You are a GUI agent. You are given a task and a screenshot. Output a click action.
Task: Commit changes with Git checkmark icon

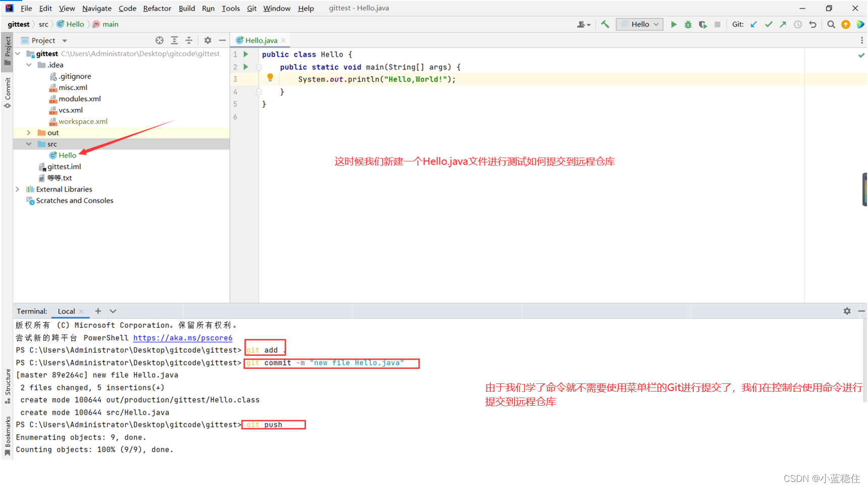point(769,24)
